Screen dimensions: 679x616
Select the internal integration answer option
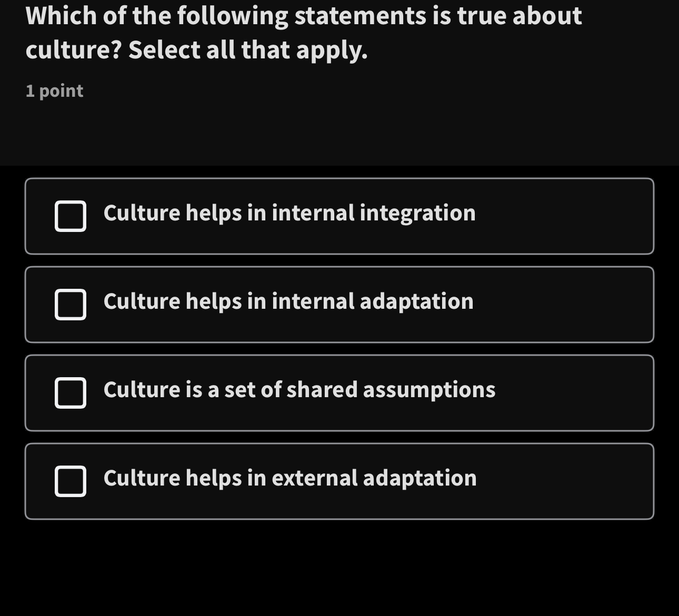click(x=339, y=216)
